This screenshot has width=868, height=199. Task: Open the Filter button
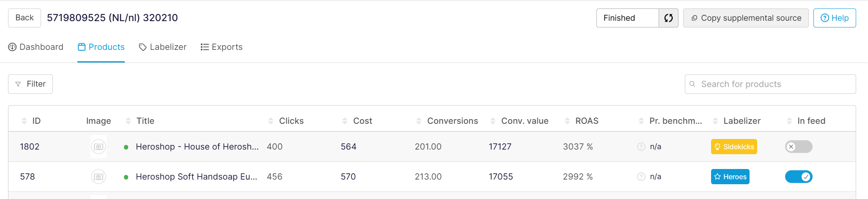tap(30, 84)
